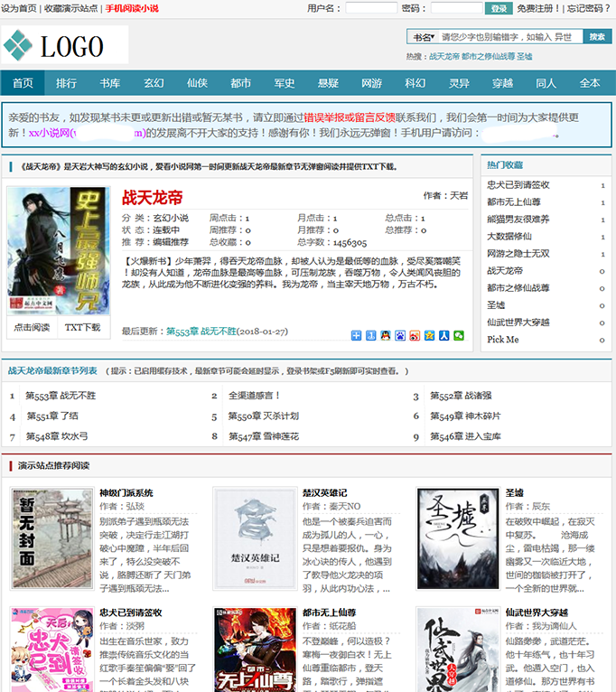
Task: Click 圣墟 recommended book cover
Action: pyautogui.click(x=458, y=538)
